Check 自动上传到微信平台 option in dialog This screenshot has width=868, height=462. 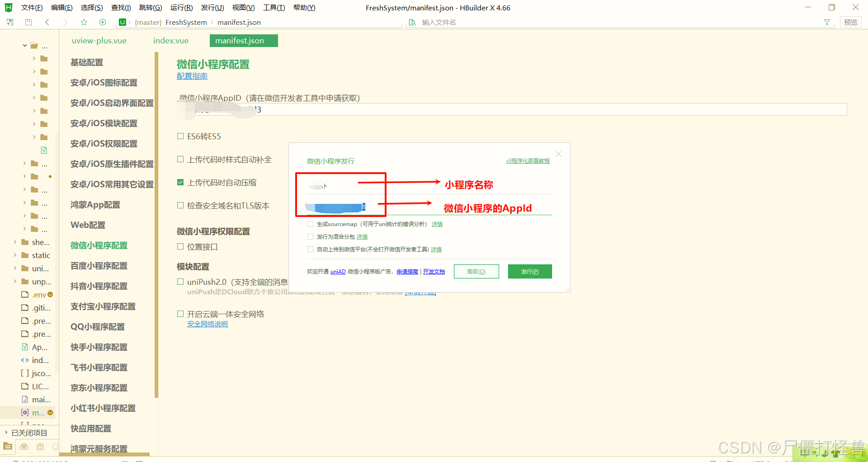pyautogui.click(x=310, y=250)
